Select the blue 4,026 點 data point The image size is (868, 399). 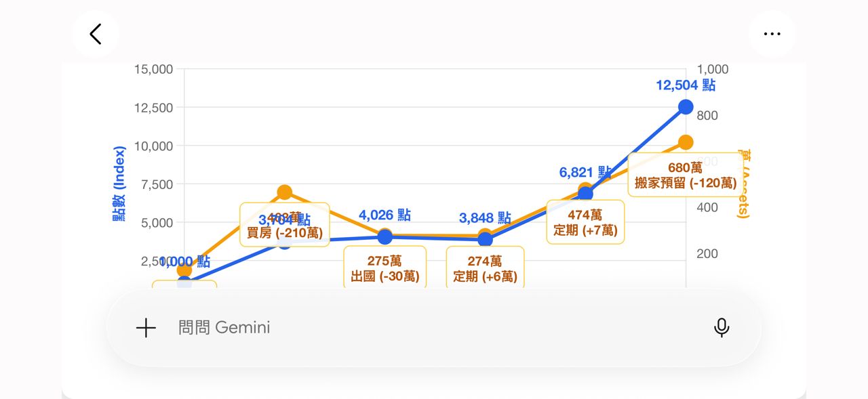click(385, 237)
